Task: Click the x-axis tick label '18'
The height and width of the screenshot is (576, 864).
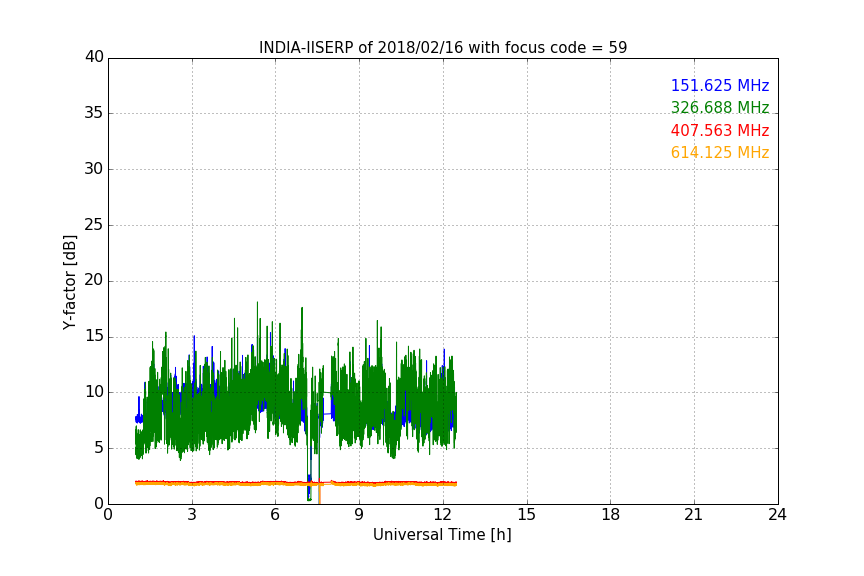Action: point(611,515)
